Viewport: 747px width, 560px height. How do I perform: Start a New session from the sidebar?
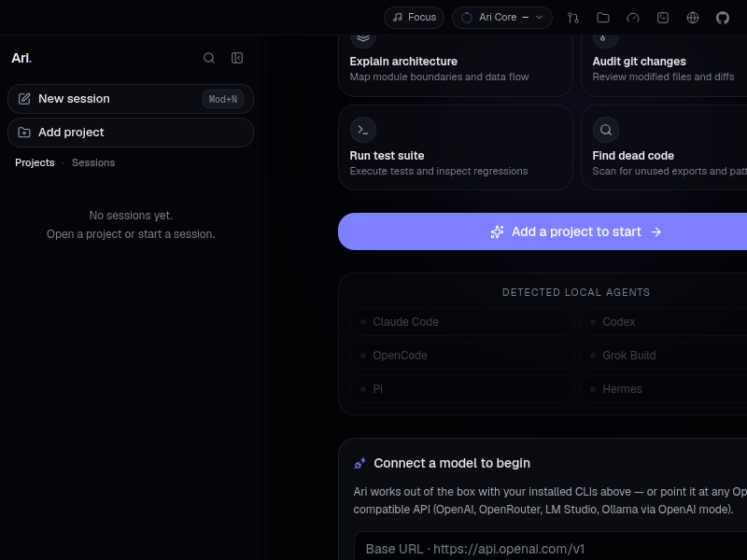tap(131, 99)
